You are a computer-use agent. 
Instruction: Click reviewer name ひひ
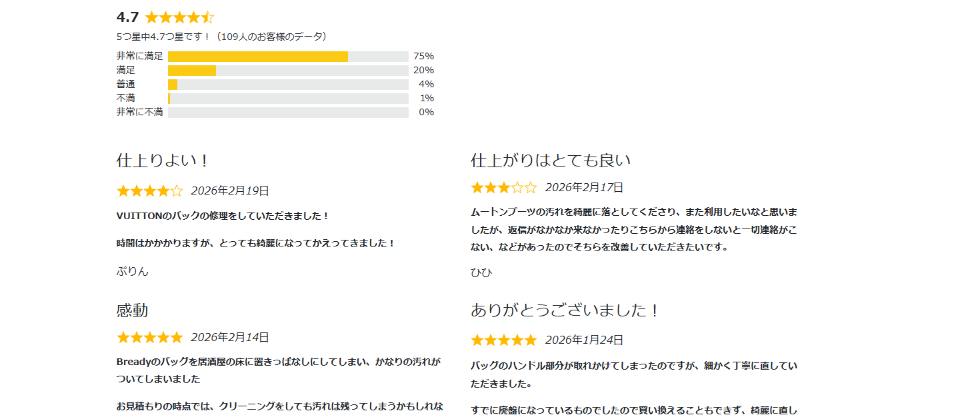(x=481, y=273)
